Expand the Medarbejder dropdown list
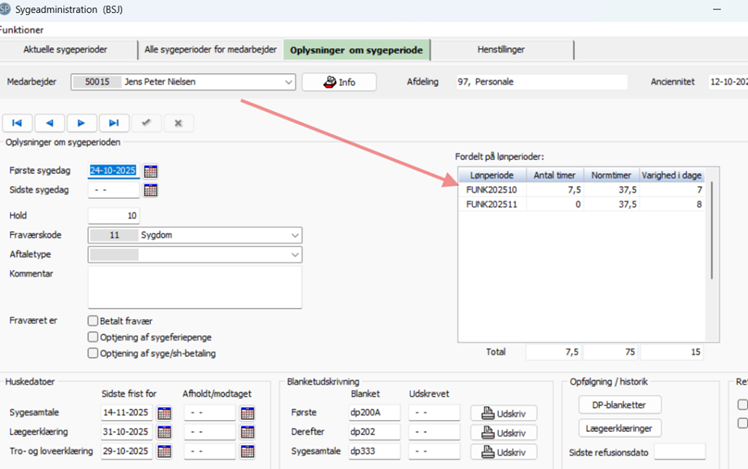 coord(286,82)
